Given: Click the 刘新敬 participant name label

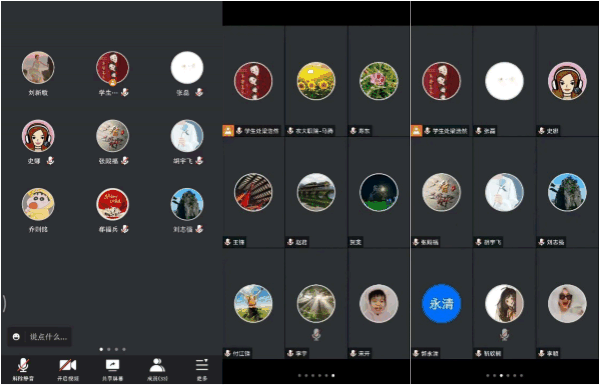Looking at the screenshot, I should [38, 93].
